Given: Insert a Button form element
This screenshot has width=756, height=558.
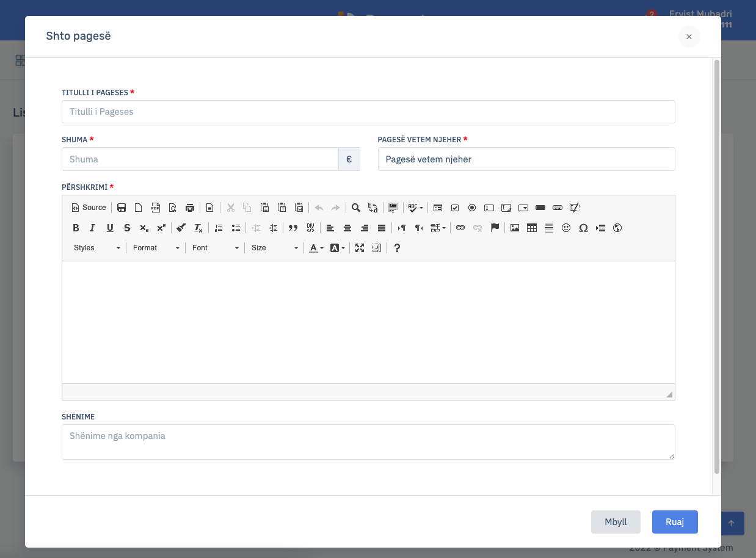Looking at the screenshot, I should click(x=540, y=208).
